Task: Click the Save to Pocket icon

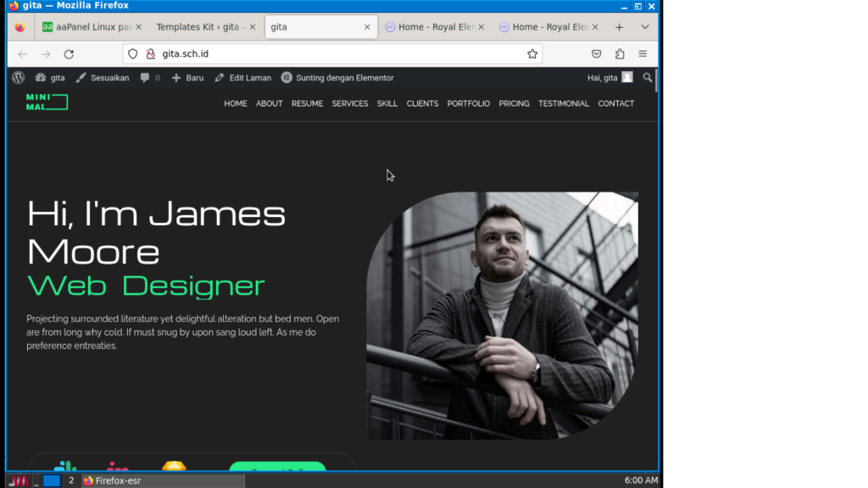Action: (597, 54)
